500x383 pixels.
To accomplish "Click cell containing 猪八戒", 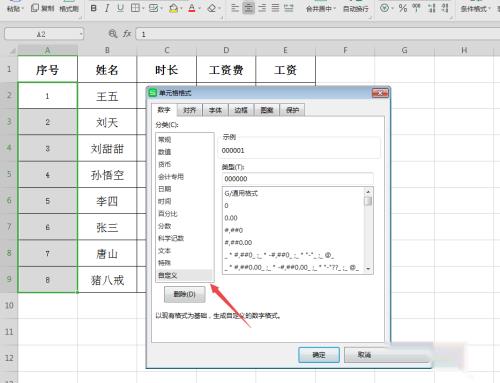I will point(107,280).
